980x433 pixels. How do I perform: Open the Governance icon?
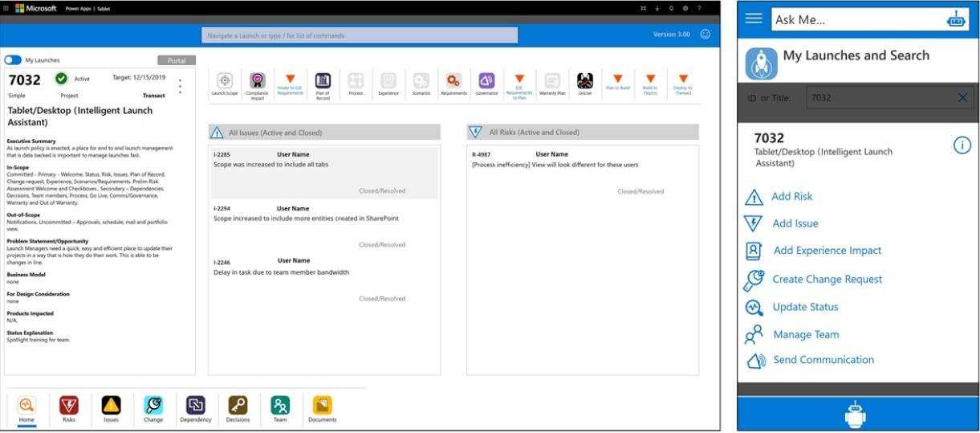[x=486, y=81]
